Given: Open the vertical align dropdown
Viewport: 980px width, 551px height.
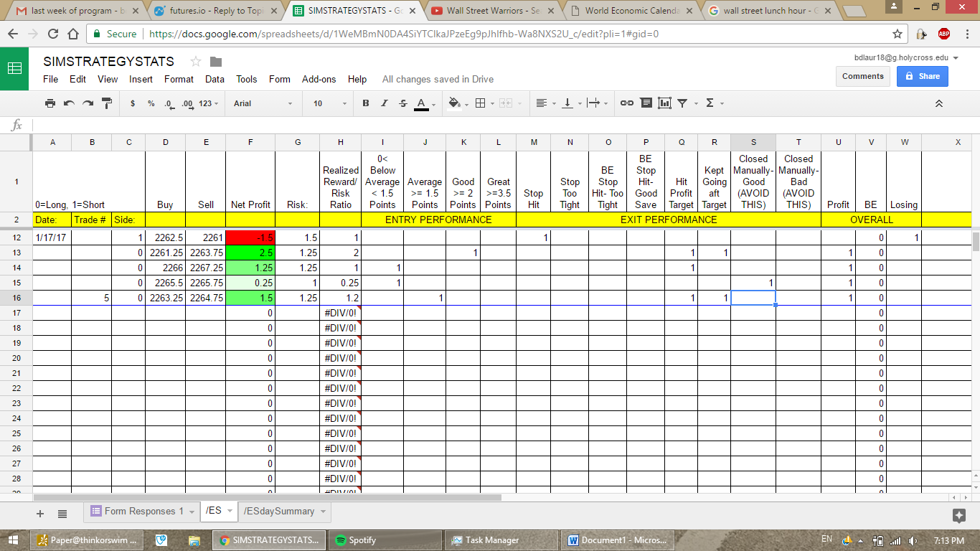Looking at the screenshot, I should point(571,103).
